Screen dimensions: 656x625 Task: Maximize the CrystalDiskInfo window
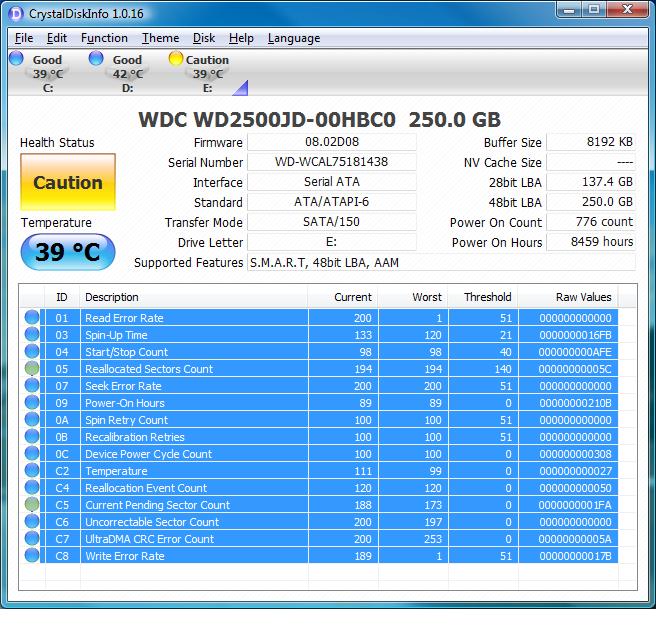pyautogui.click(x=594, y=10)
